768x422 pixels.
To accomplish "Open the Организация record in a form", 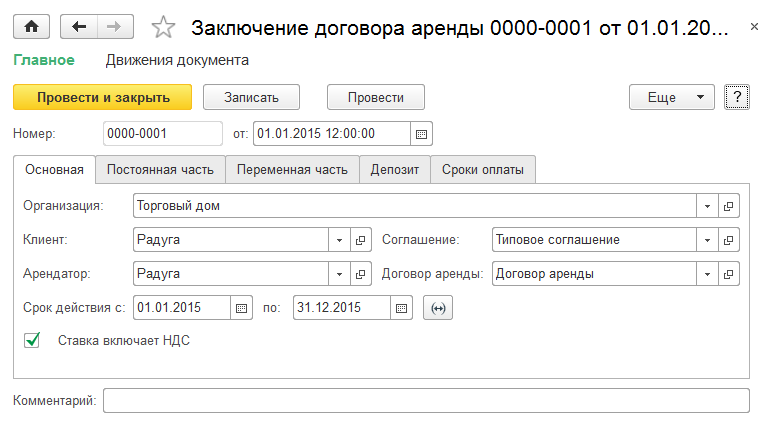I will [728, 206].
